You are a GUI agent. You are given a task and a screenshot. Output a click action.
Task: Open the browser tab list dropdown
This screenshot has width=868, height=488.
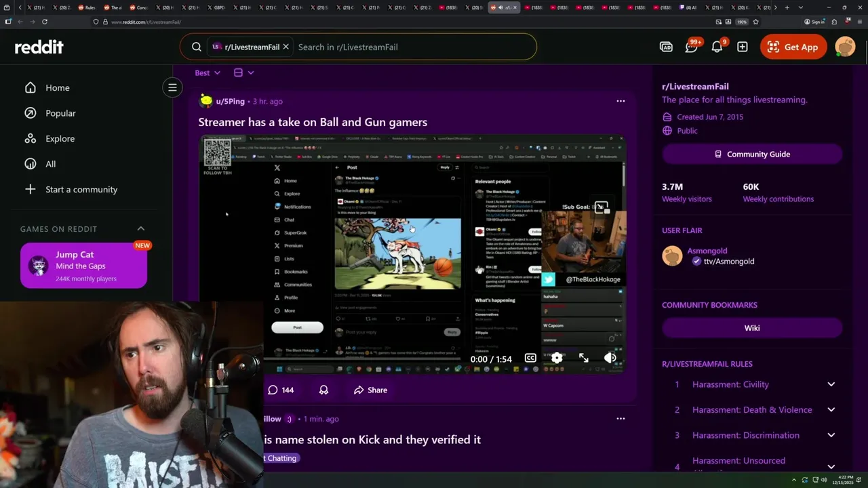pyautogui.click(x=801, y=7)
